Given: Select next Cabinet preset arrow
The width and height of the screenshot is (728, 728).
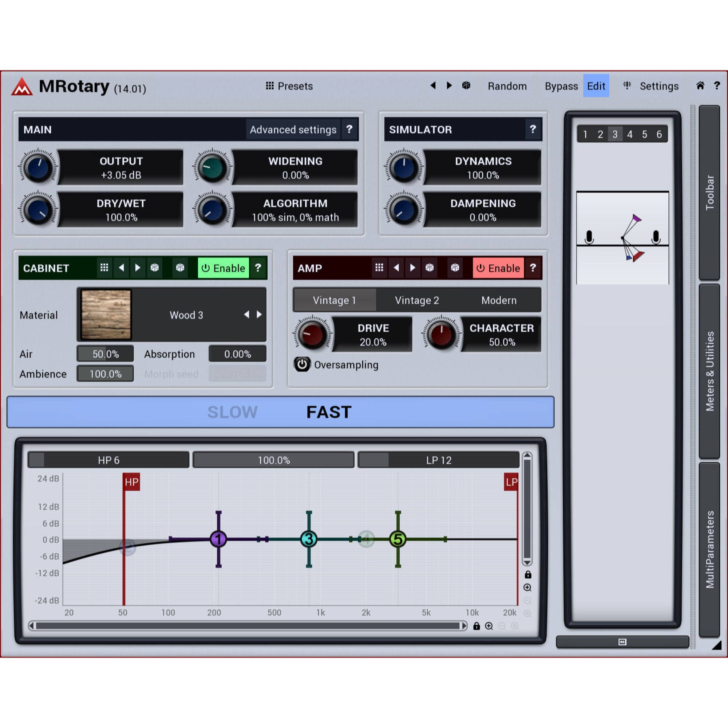Looking at the screenshot, I should click(138, 268).
